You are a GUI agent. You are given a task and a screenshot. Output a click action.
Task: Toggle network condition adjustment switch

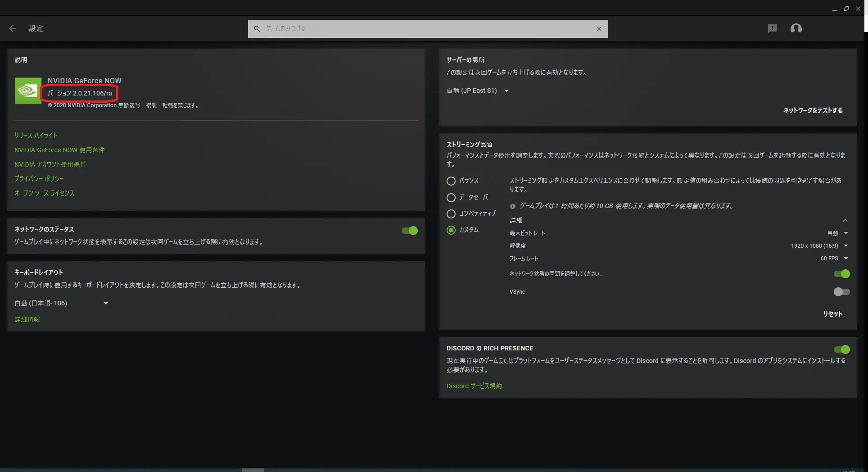pos(841,274)
